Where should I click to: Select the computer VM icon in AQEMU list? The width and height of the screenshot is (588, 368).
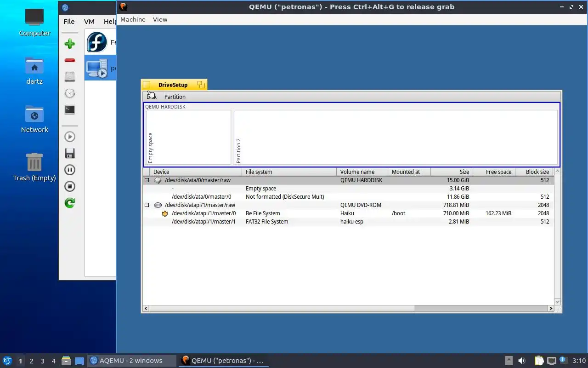(x=97, y=69)
